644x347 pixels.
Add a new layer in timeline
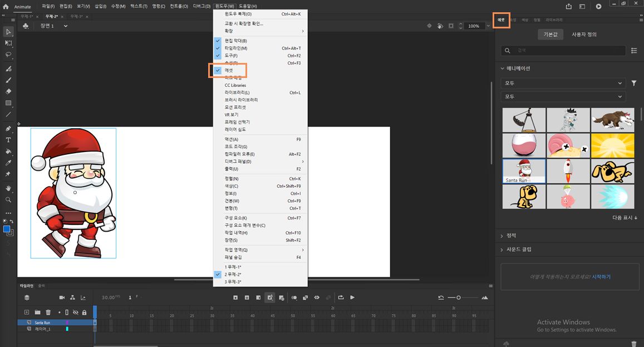pos(27,312)
